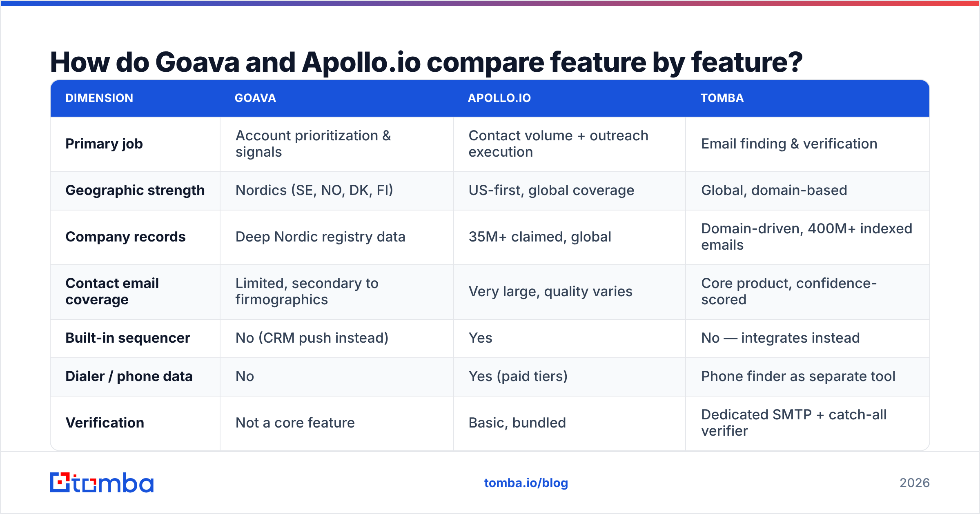Select the 'Geographic strength' row label

pos(135,190)
